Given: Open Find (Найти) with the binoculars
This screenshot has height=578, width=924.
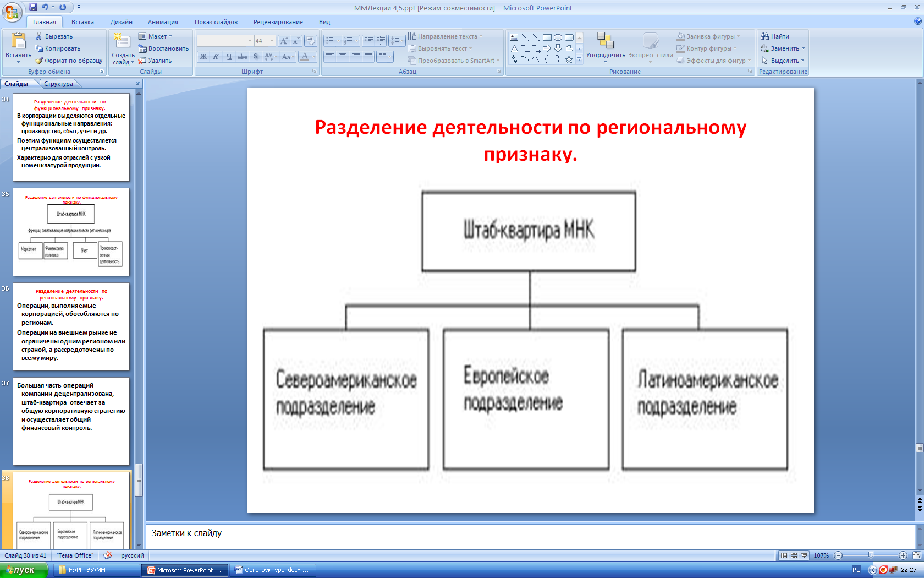Looking at the screenshot, I should point(775,36).
